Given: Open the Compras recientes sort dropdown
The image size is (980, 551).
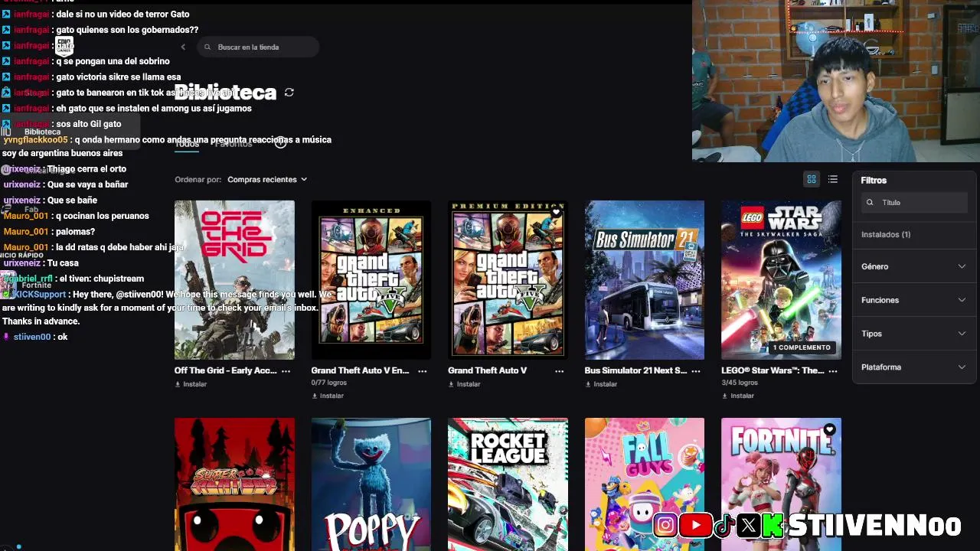Looking at the screenshot, I should pos(267,179).
